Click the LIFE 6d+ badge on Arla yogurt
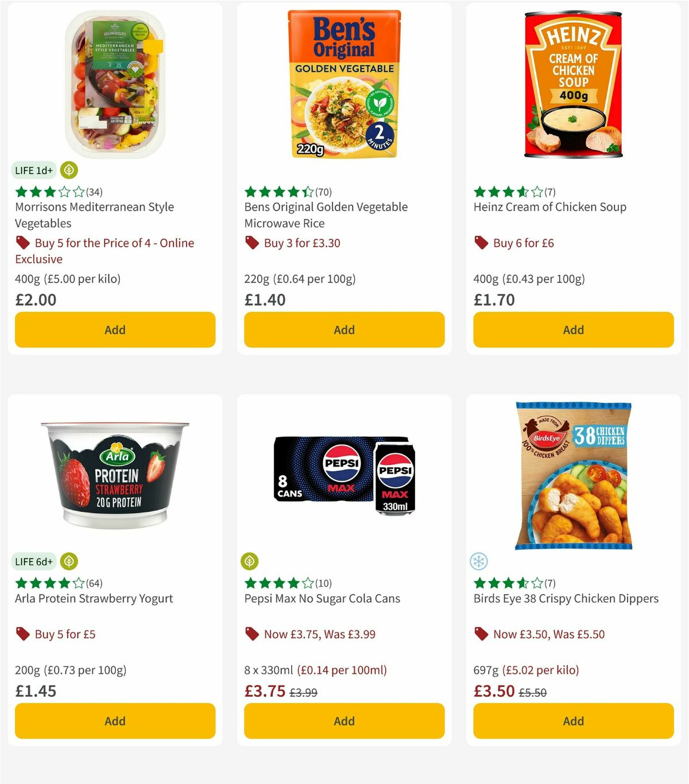689x784 pixels. (x=34, y=561)
